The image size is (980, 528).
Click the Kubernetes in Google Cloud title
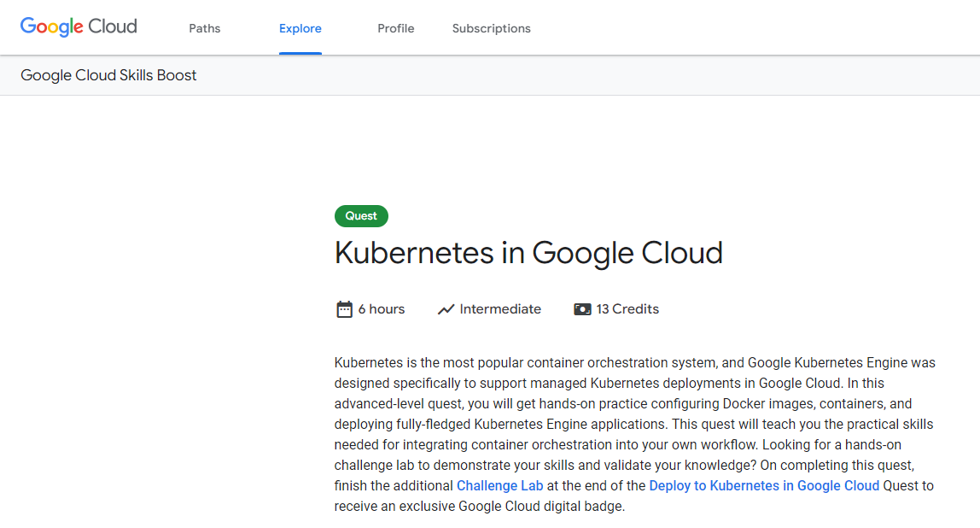click(528, 253)
